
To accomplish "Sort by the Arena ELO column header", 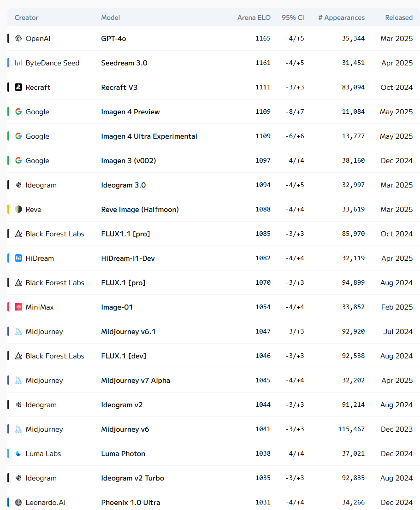I will (254, 18).
